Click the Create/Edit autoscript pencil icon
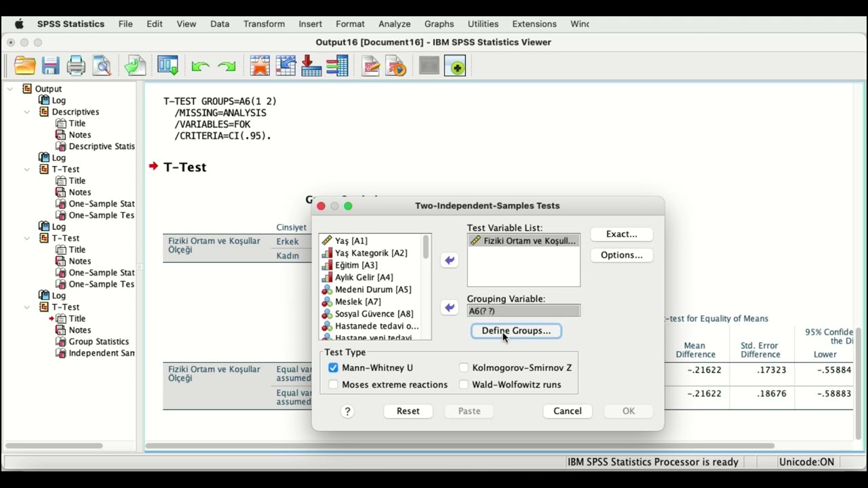Image resolution: width=868 pixels, height=488 pixels. (370, 66)
